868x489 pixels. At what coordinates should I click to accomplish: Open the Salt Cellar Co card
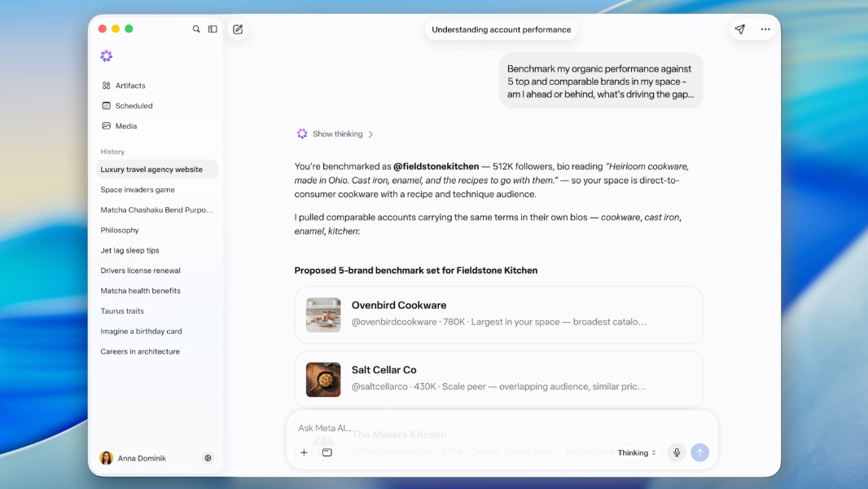(498, 379)
